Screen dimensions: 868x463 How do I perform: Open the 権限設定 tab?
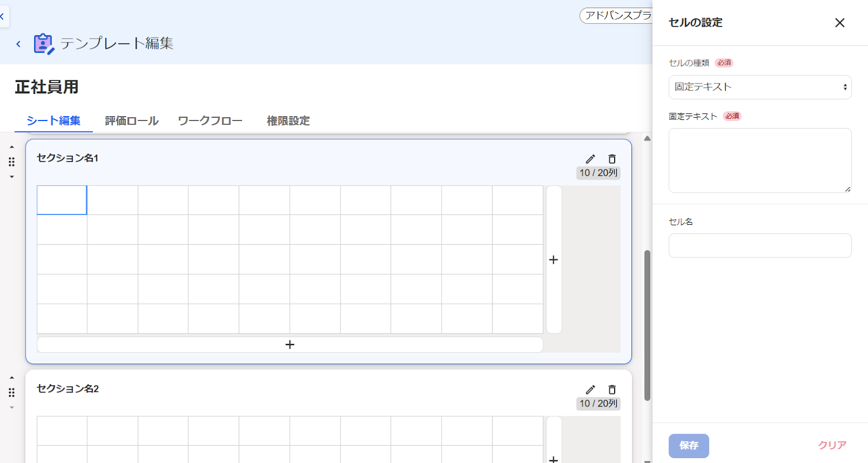288,120
